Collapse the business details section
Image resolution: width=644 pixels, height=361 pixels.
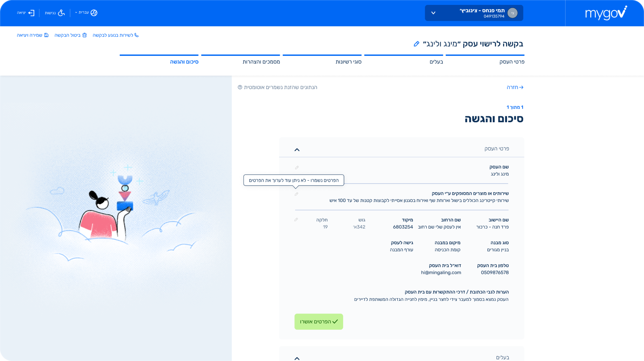pos(297,150)
